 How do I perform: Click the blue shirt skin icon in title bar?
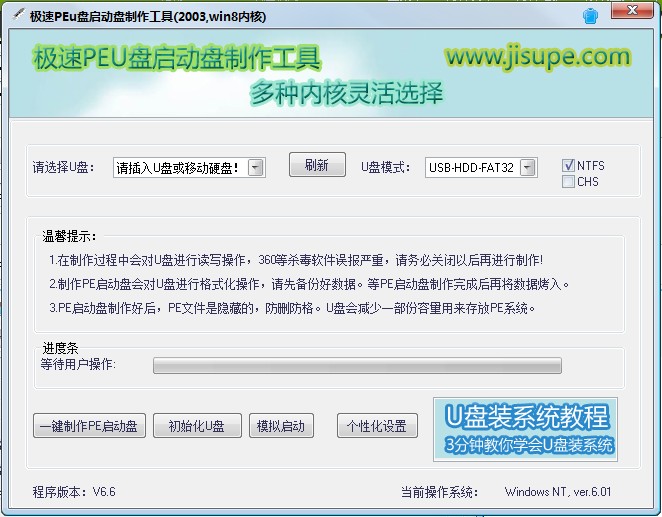tap(590, 16)
